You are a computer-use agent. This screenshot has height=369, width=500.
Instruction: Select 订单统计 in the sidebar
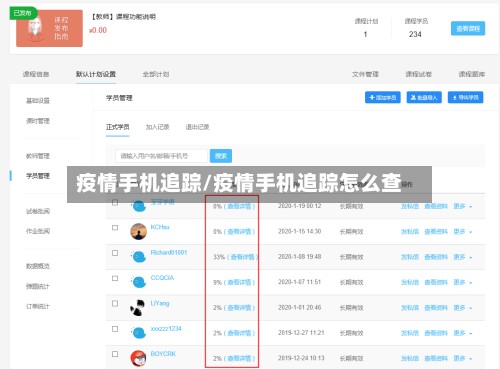click(x=38, y=306)
